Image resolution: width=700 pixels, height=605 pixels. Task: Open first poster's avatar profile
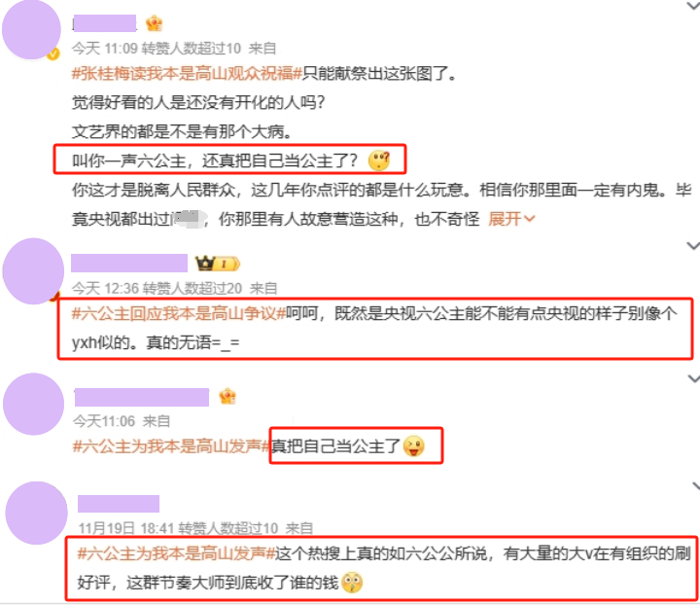[x=32, y=29]
